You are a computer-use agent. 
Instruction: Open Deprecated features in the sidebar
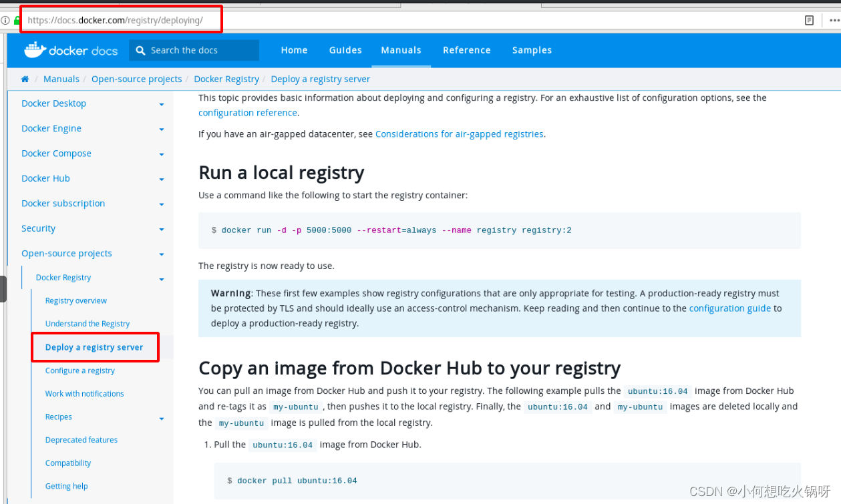81,440
